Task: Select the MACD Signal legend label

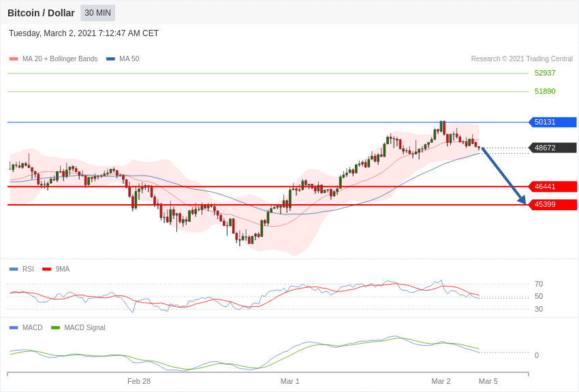Action: [x=84, y=327]
